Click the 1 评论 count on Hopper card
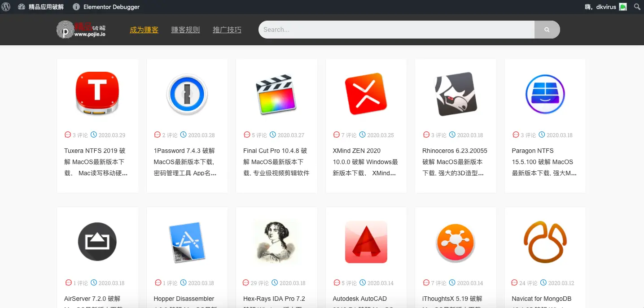644x308 pixels. tap(170, 283)
